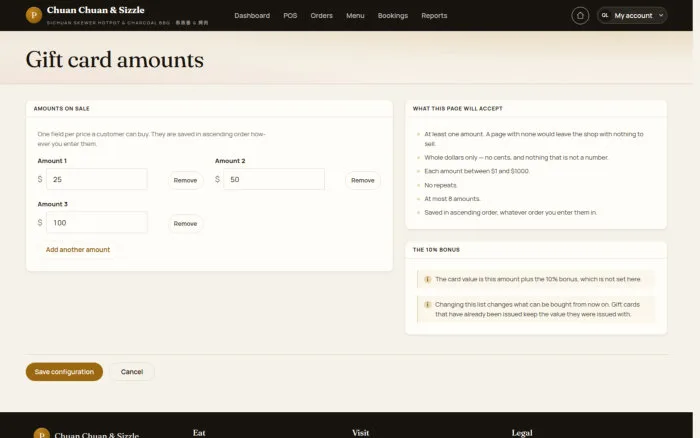Click the footer 'Legal' heading

pyautogui.click(x=522, y=433)
